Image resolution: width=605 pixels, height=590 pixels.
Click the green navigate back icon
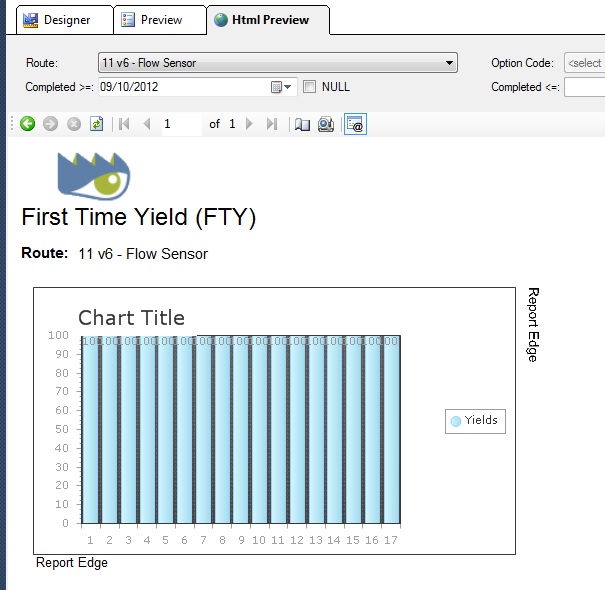(27, 124)
